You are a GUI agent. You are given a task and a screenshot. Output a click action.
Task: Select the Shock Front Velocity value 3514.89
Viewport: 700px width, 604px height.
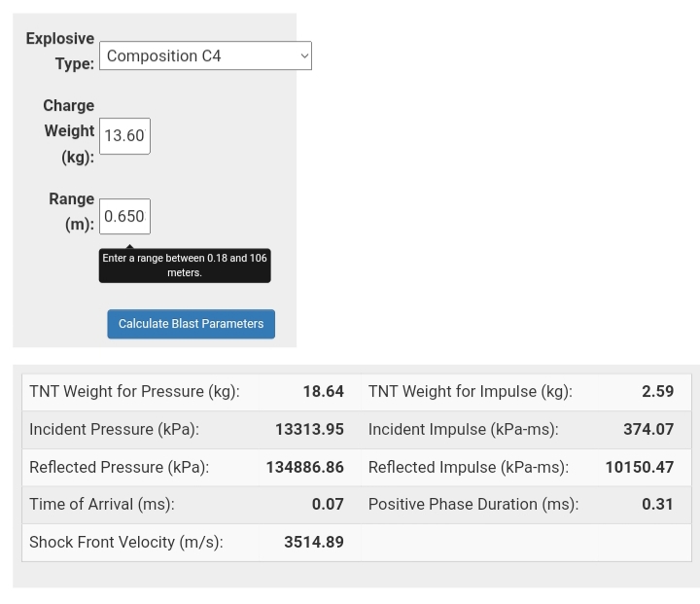[x=313, y=542]
